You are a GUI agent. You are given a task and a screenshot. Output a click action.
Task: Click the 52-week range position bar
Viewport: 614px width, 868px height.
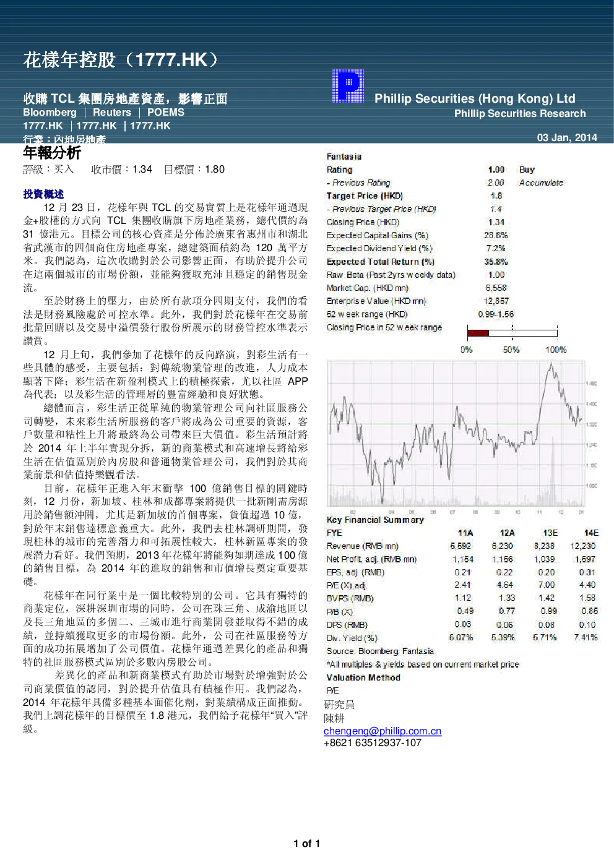coord(512,333)
